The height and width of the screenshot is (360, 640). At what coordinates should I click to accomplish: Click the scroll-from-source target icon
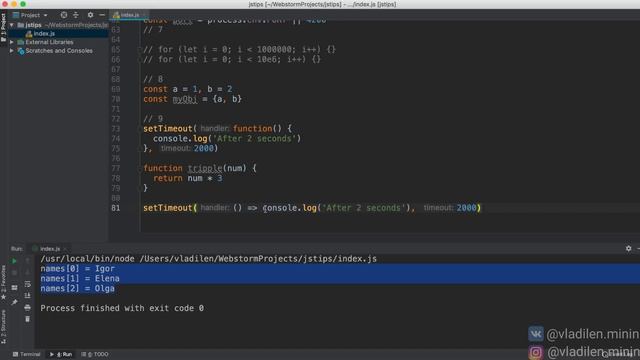tap(64, 15)
